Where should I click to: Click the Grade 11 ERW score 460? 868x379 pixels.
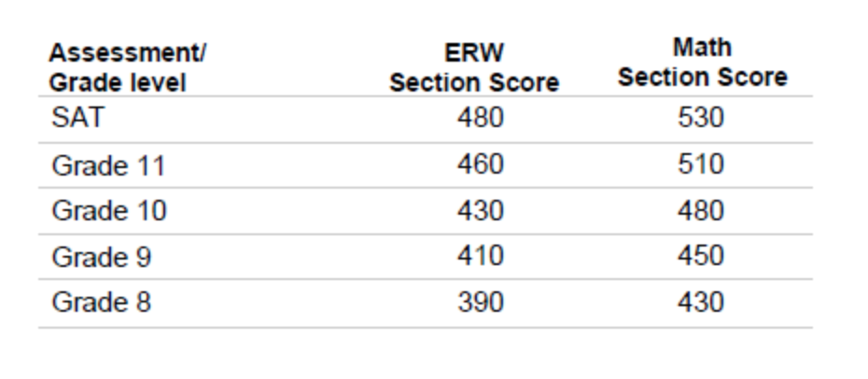tap(480, 164)
